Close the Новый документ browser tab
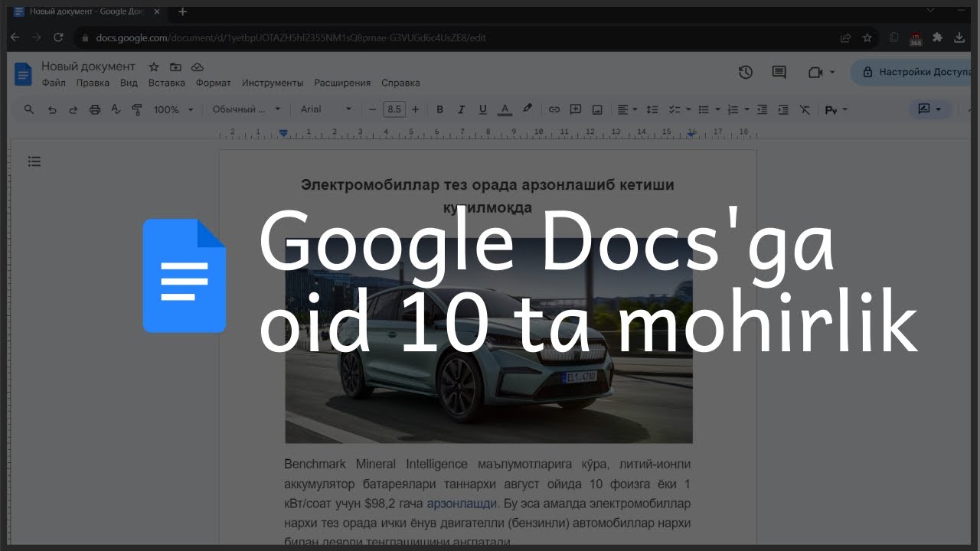The width and height of the screenshot is (980, 551). (158, 11)
